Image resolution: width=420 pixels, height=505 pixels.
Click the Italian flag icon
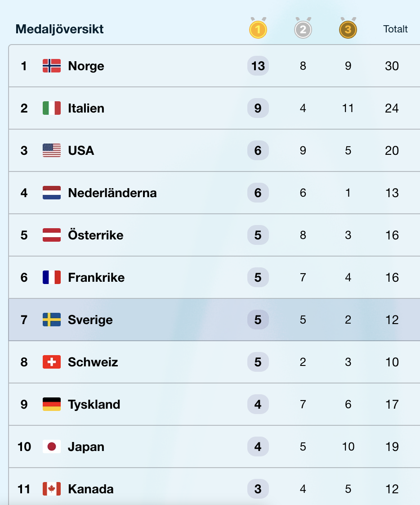[52, 108]
